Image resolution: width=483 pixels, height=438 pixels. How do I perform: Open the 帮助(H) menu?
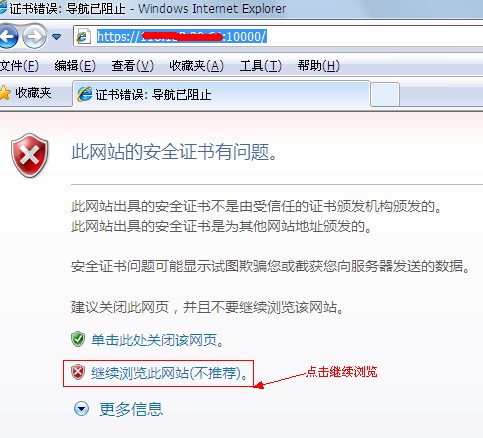click(x=318, y=66)
